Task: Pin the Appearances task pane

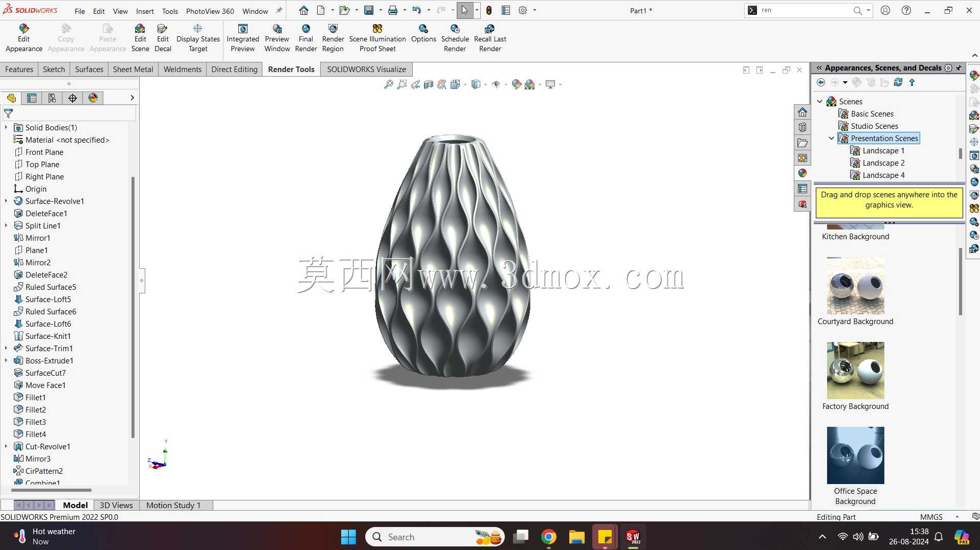Action: click(959, 68)
